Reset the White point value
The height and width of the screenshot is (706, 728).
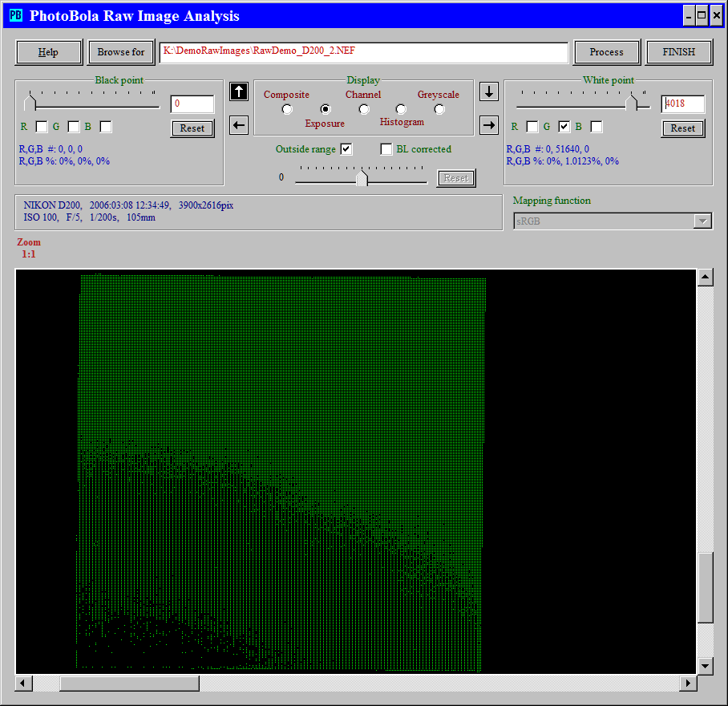click(x=682, y=128)
